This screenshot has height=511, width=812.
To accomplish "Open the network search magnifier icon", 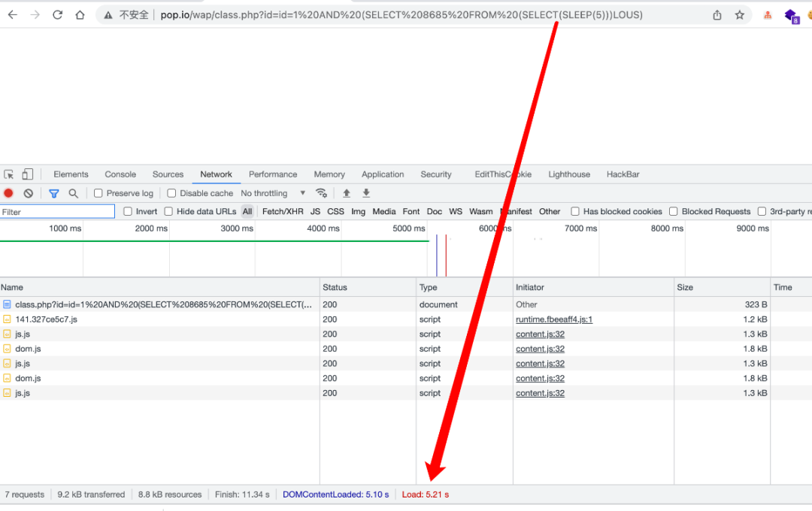I will click(x=74, y=193).
